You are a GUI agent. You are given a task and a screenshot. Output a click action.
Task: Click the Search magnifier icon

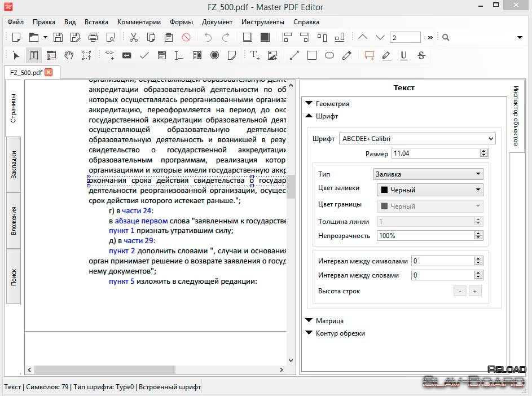click(446, 37)
